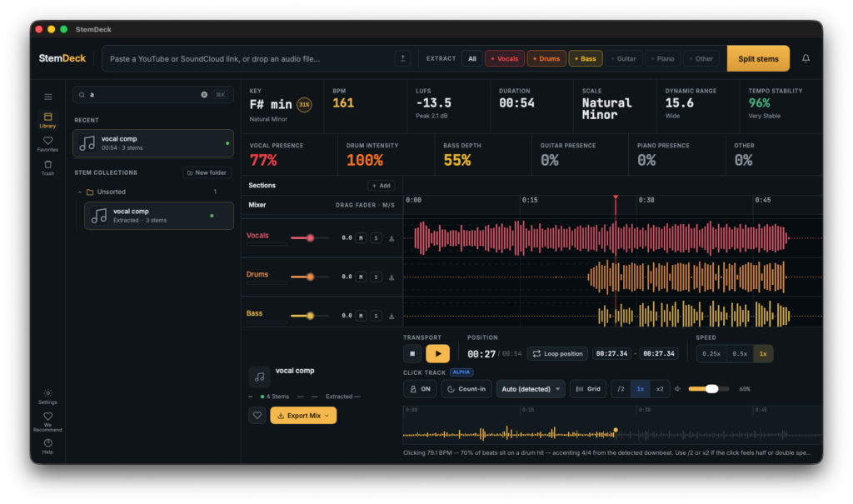Open the hamburger menu in the sidebar
853x504 pixels.
click(x=47, y=97)
